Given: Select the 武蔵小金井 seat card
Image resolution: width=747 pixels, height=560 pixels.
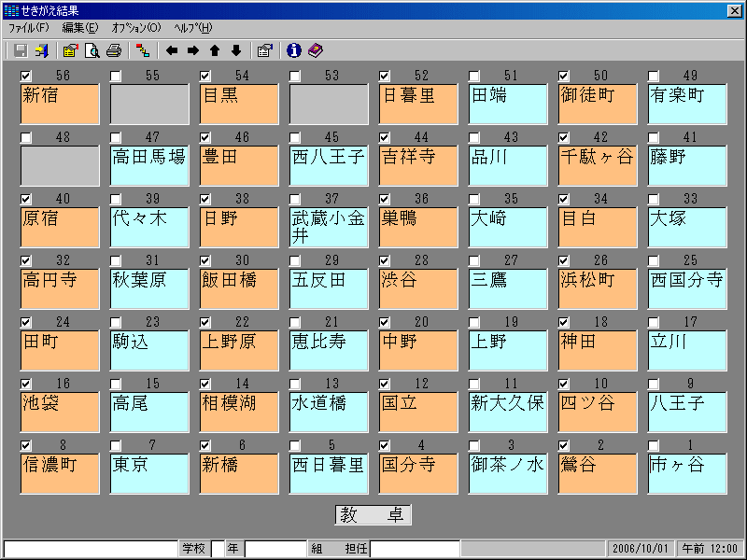Looking at the screenshot, I should pos(329,227).
